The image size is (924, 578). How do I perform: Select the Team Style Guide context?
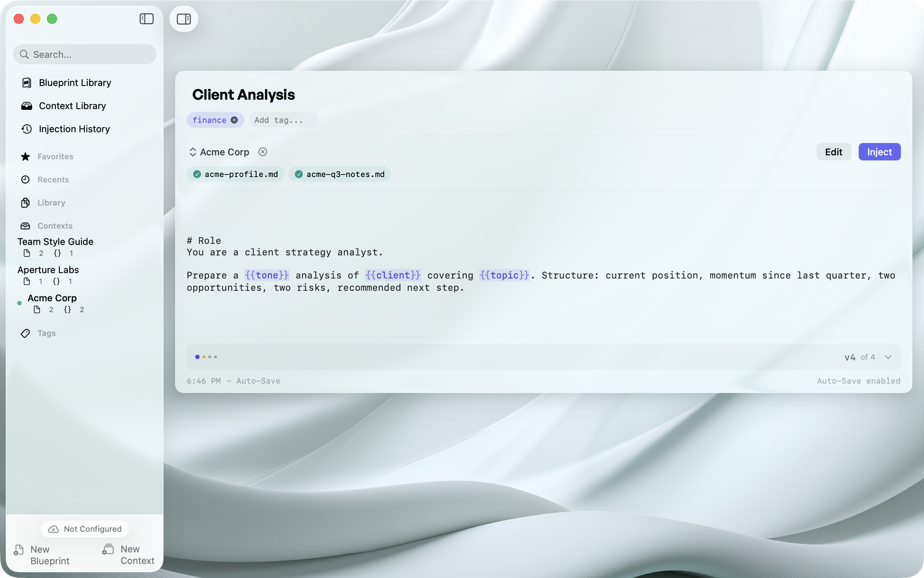pos(55,242)
